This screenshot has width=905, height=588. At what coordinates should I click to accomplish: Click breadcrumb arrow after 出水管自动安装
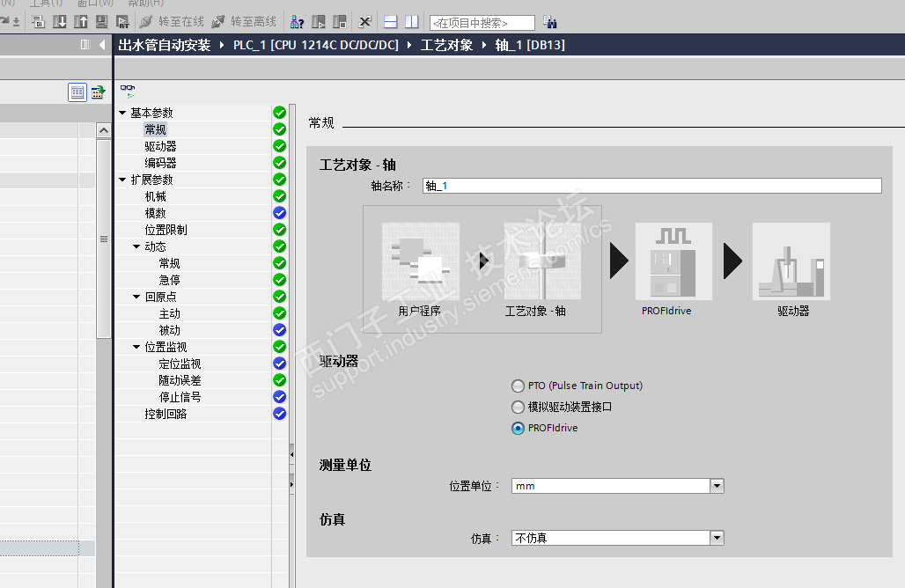[x=222, y=45]
